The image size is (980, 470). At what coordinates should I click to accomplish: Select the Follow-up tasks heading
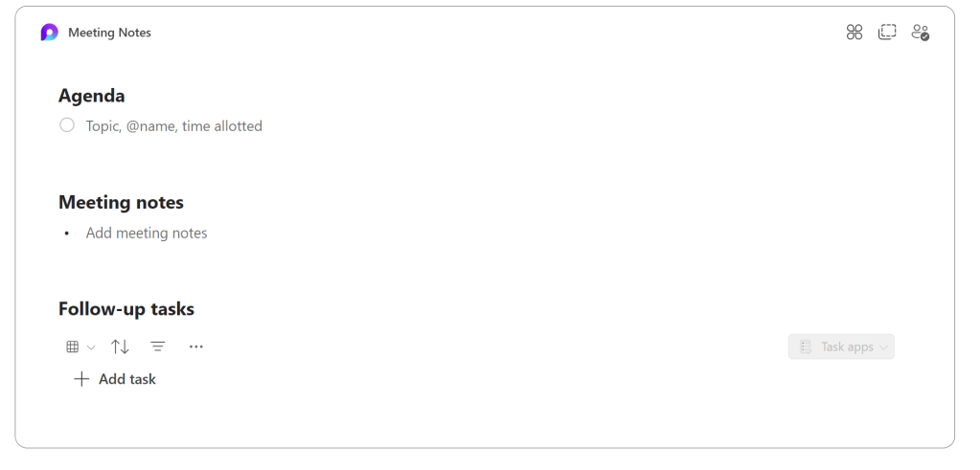(126, 309)
